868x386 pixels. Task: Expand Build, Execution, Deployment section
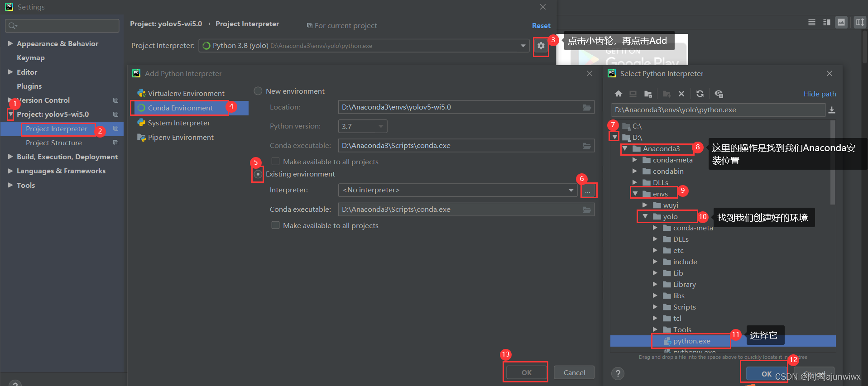(10, 157)
